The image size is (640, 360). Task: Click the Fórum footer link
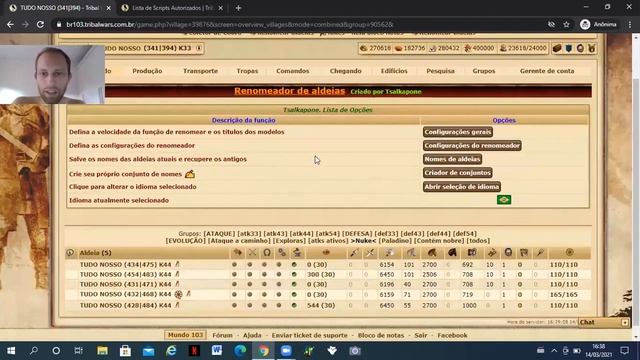pyautogui.click(x=222, y=335)
